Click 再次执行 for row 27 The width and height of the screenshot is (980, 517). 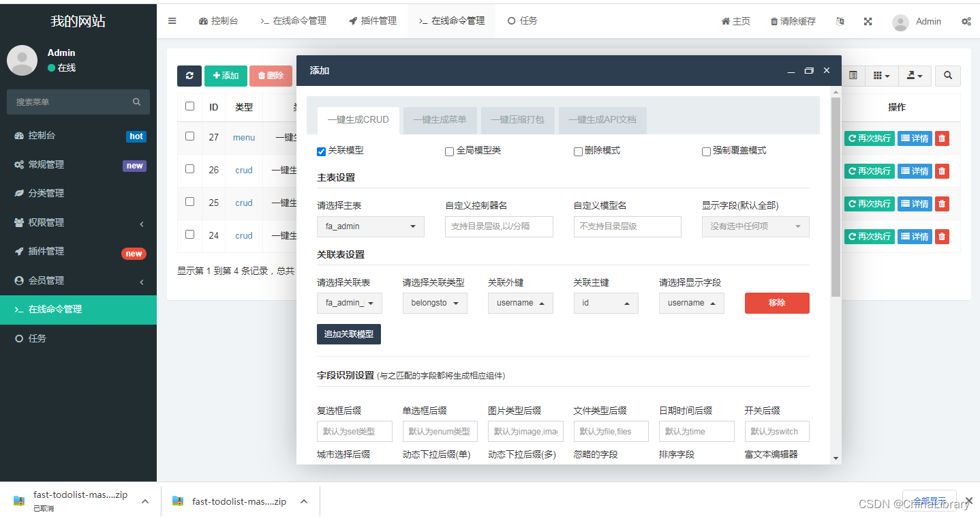point(869,138)
